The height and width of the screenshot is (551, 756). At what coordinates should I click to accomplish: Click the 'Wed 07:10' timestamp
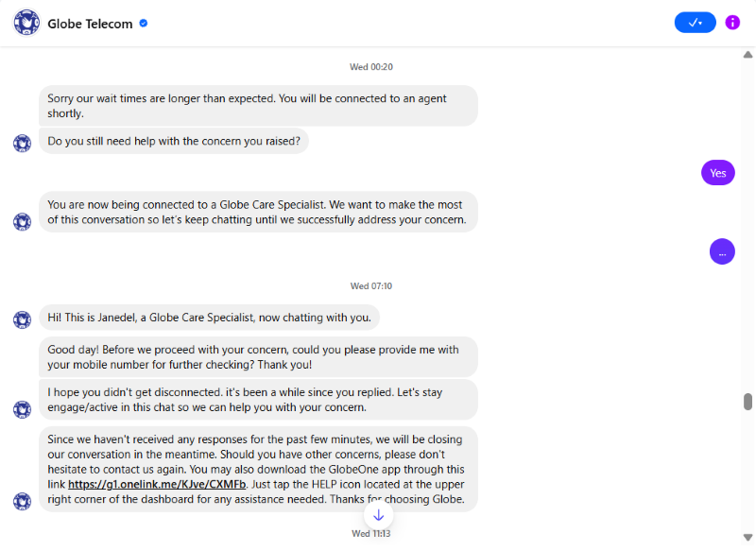coord(371,285)
